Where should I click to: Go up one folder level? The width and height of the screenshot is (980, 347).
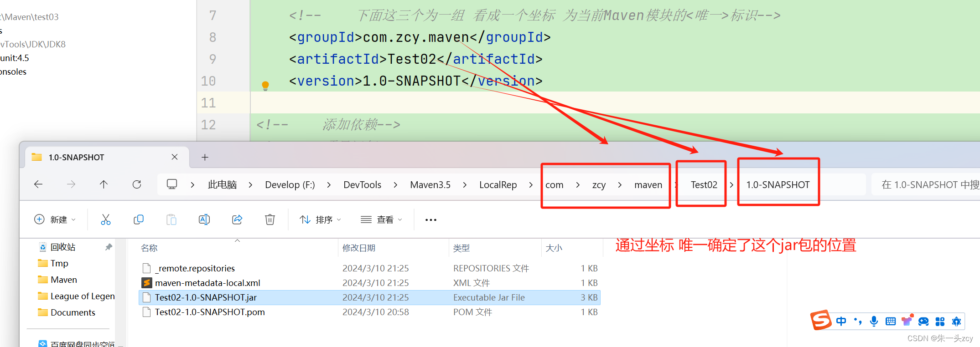pyautogui.click(x=104, y=184)
